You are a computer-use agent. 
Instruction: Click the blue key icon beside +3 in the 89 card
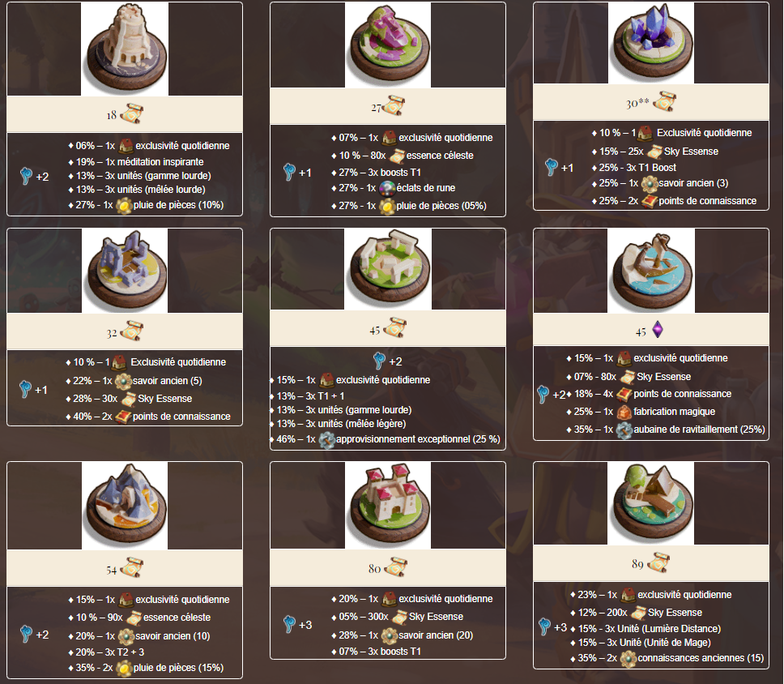click(x=544, y=626)
